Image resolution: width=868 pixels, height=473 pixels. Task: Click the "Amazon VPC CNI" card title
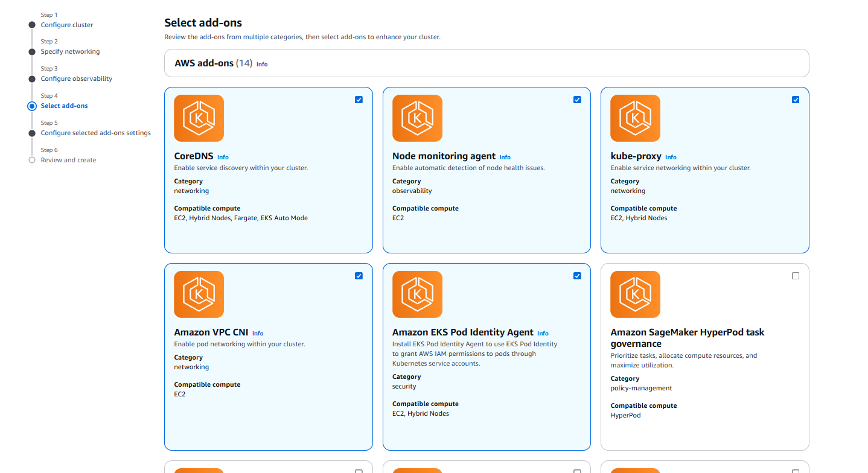[211, 332]
